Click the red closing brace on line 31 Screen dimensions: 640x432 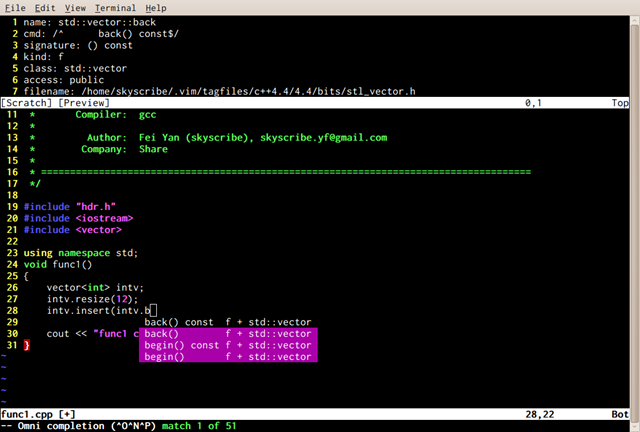27,345
